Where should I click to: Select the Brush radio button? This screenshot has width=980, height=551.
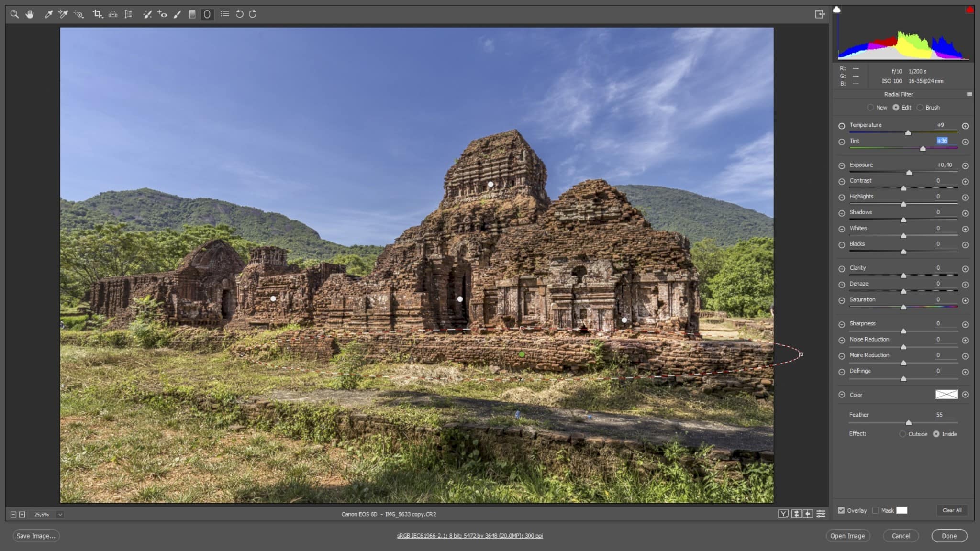[x=920, y=108]
